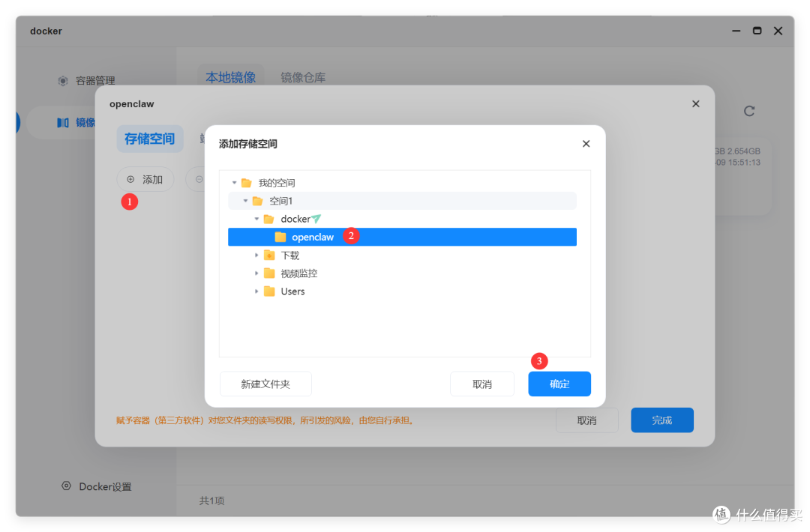Click the 容器管理 gear icon

point(63,80)
